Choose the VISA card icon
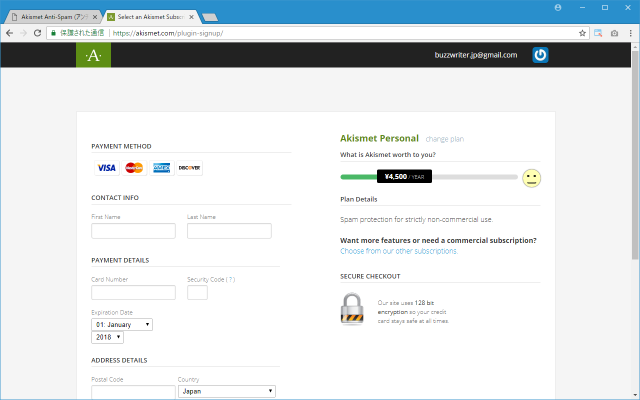 click(107, 168)
